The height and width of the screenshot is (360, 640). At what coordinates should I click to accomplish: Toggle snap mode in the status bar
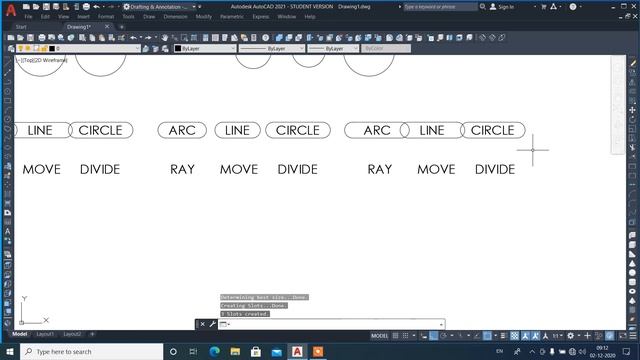point(405,336)
